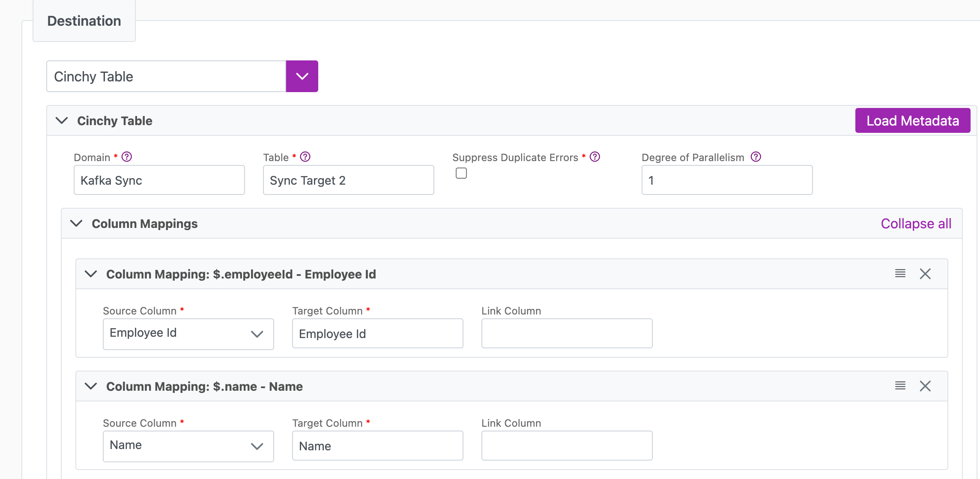Open help icon next to Domain label
The width and height of the screenshot is (980, 479).
(x=127, y=157)
